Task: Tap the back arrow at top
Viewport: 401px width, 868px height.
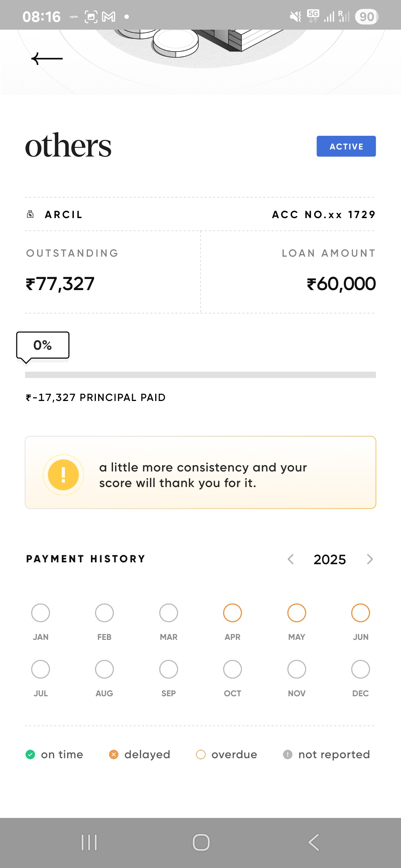Action: (47, 59)
